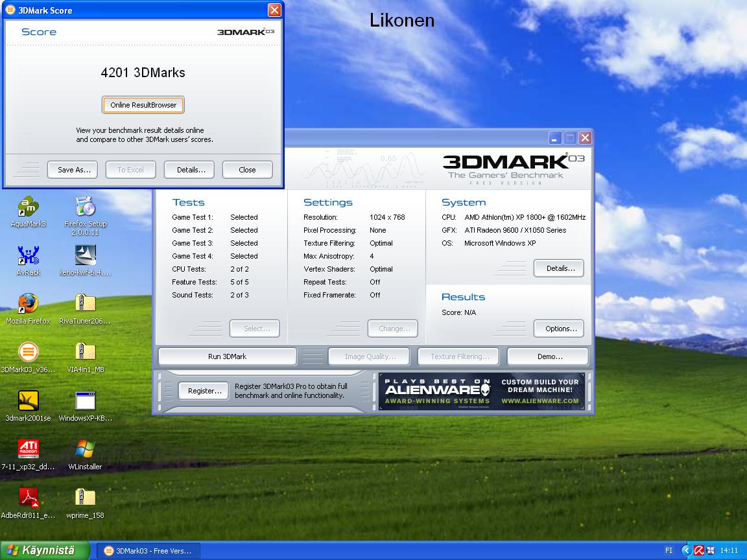Click the CPU text AMD Athlon XP 1800+

coord(525,217)
